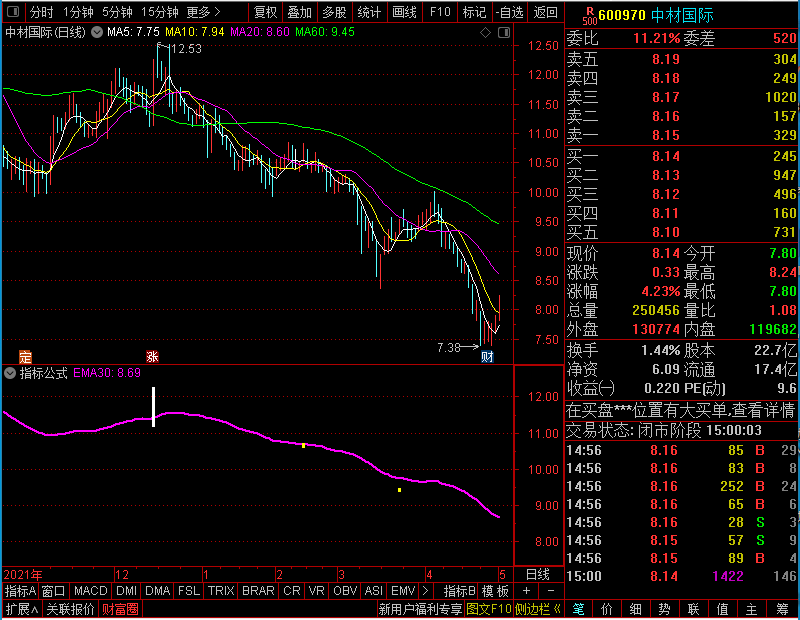800x620 pixels.
Task: Click the white vertical bar on indicator chart
Action: pos(153,407)
